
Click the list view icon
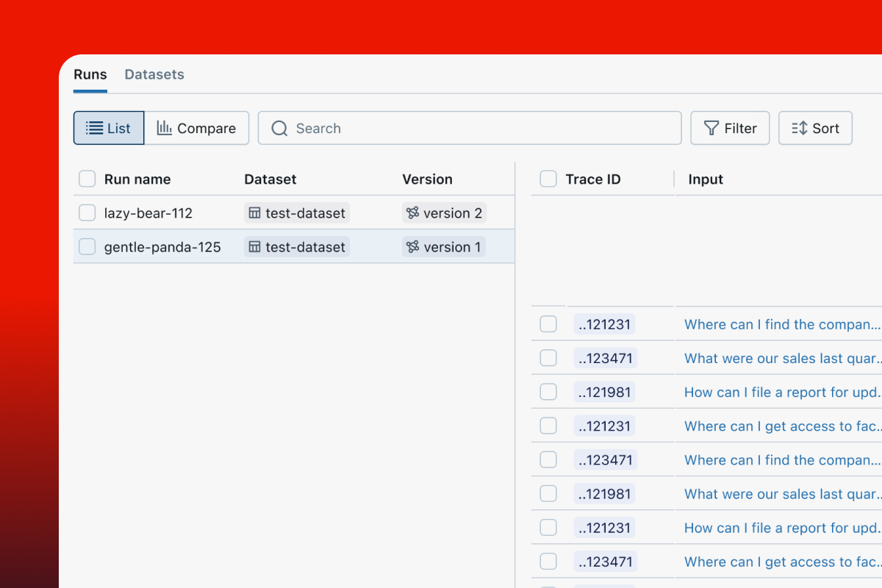coord(94,129)
